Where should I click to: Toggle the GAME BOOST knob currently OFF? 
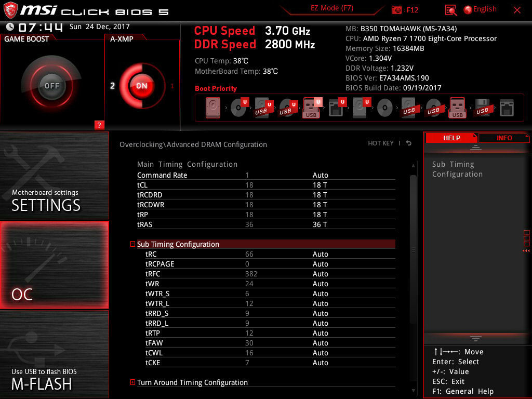pyautogui.click(x=51, y=86)
